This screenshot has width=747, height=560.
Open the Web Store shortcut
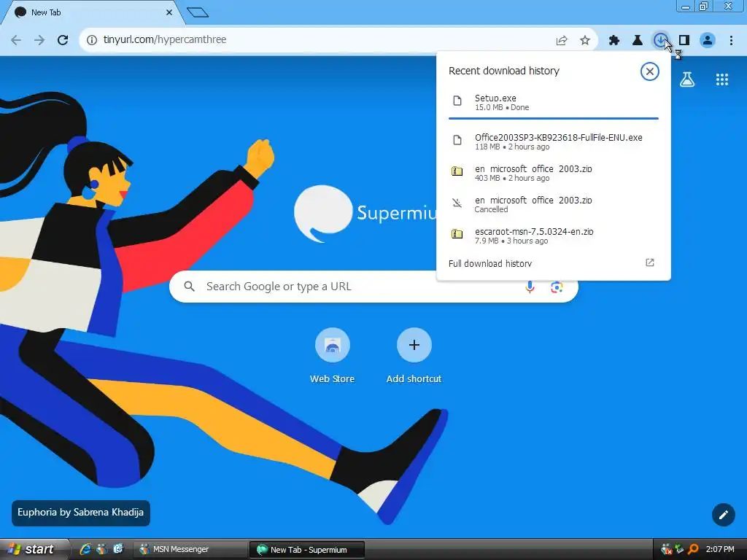tap(332, 356)
